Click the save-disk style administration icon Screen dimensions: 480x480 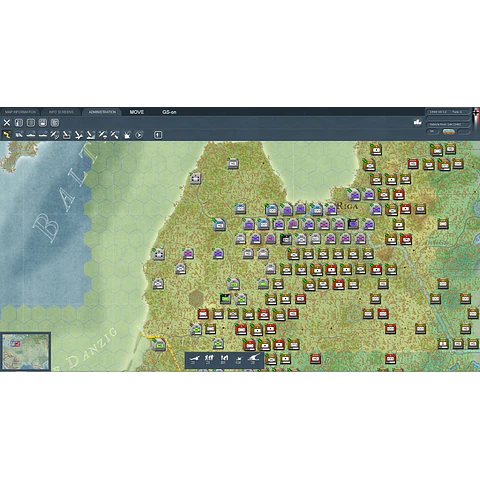(x=43, y=123)
